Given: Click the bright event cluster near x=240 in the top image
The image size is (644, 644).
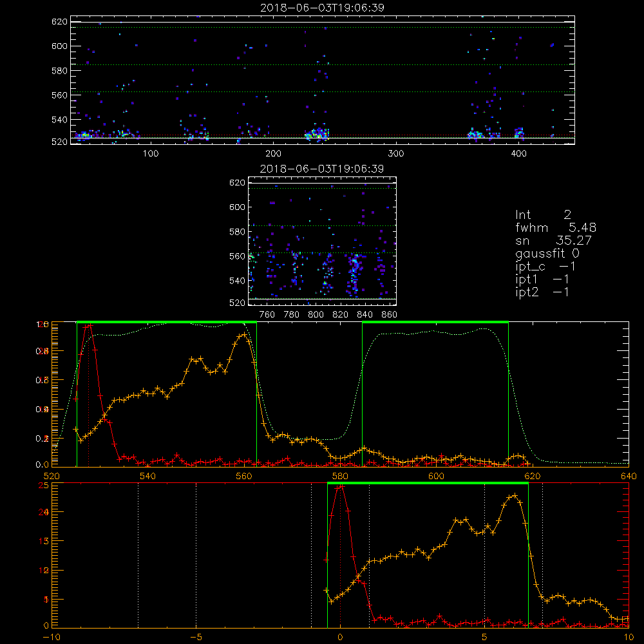Looking at the screenshot, I should [317, 133].
